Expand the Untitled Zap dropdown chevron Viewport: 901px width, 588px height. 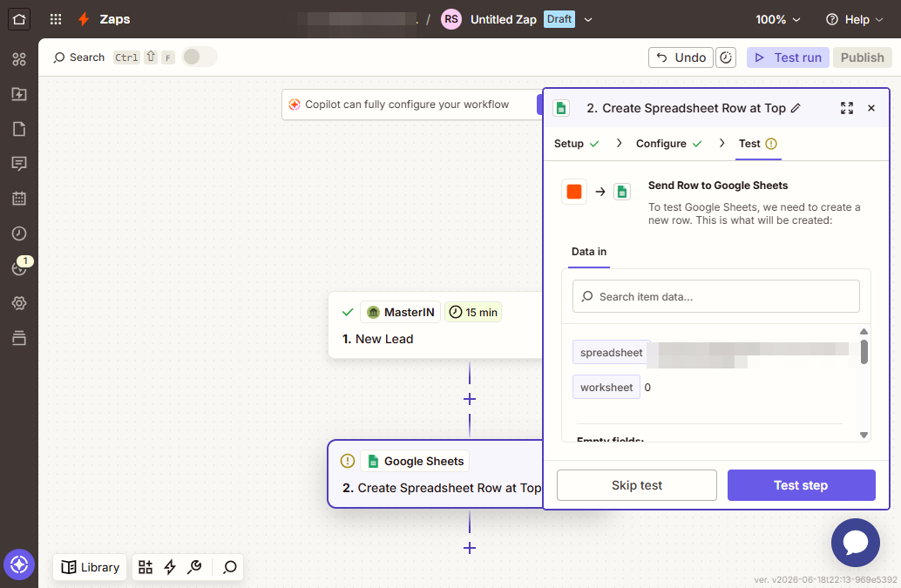pyautogui.click(x=588, y=19)
